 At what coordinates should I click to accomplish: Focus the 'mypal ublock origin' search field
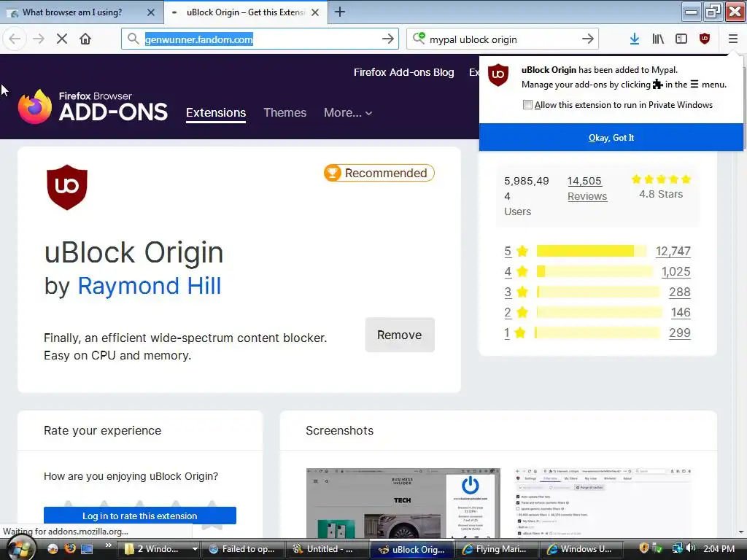pos(503,39)
